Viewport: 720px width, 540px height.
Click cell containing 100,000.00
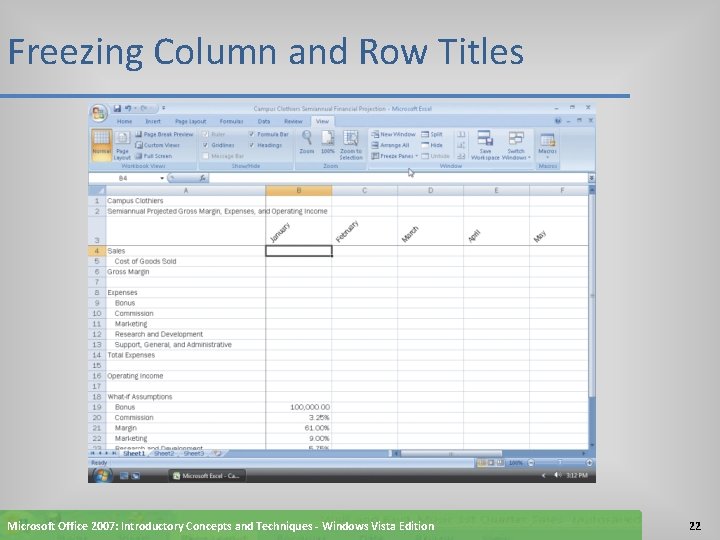[298, 407]
